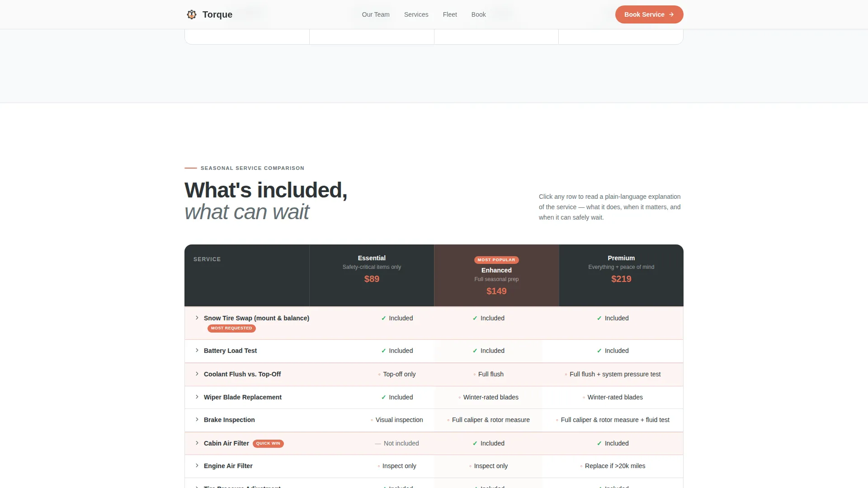The height and width of the screenshot is (488, 868).
Task: Click Essential Included for Wiper Blade Replacement
Action: pyautogui.click(x=397, y=397)
